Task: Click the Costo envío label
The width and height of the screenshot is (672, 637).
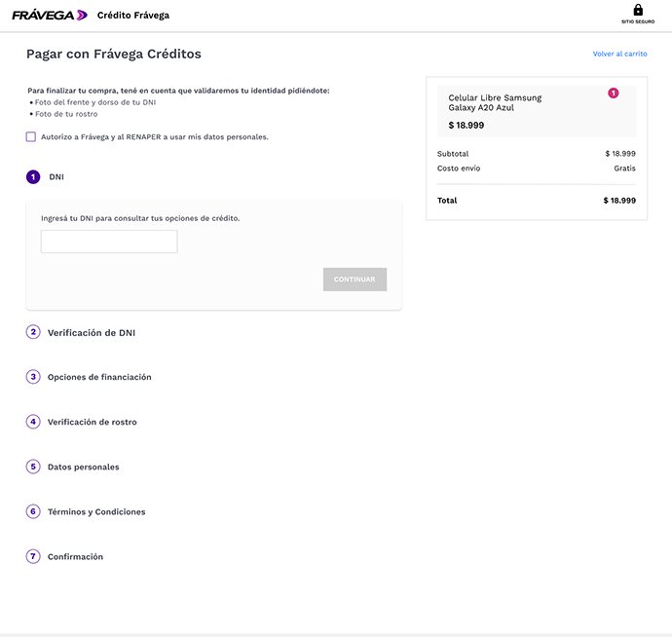Action: (459, 169)
